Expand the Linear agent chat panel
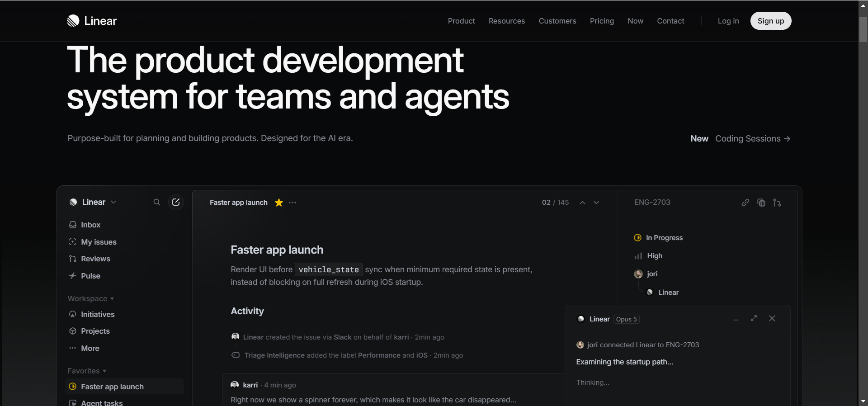Viewport: 868px width, 406px height. [754, 318]
